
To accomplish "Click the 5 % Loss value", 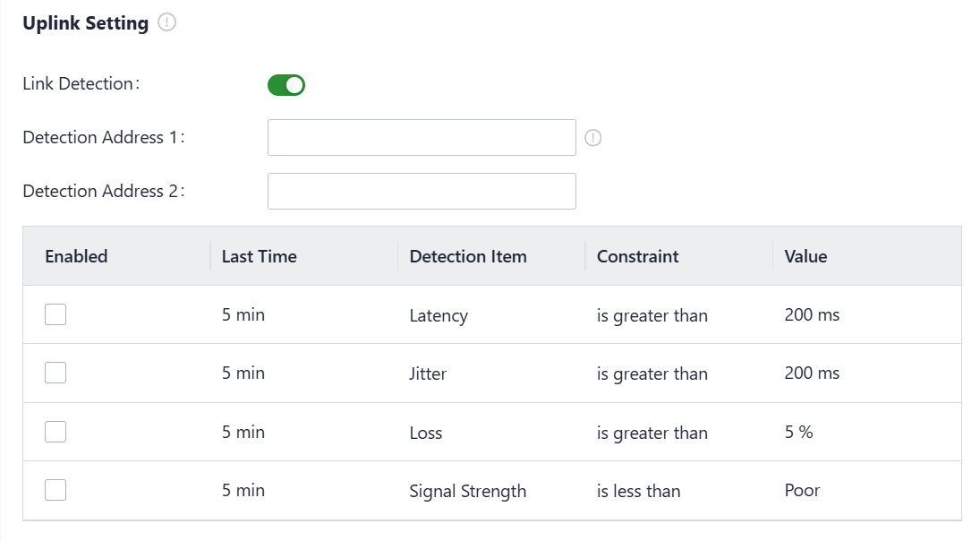I will coord(798,433).
